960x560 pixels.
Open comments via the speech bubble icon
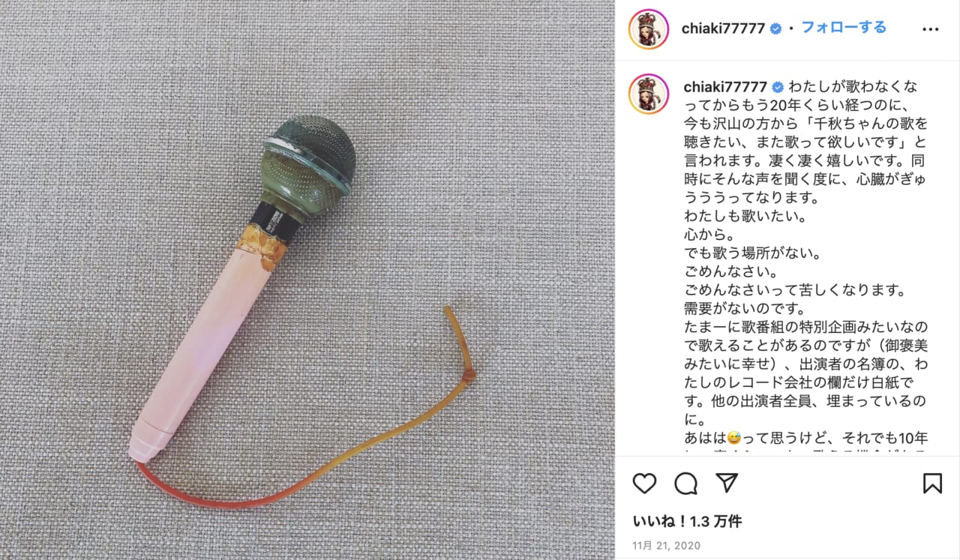(x=685, y=484)
